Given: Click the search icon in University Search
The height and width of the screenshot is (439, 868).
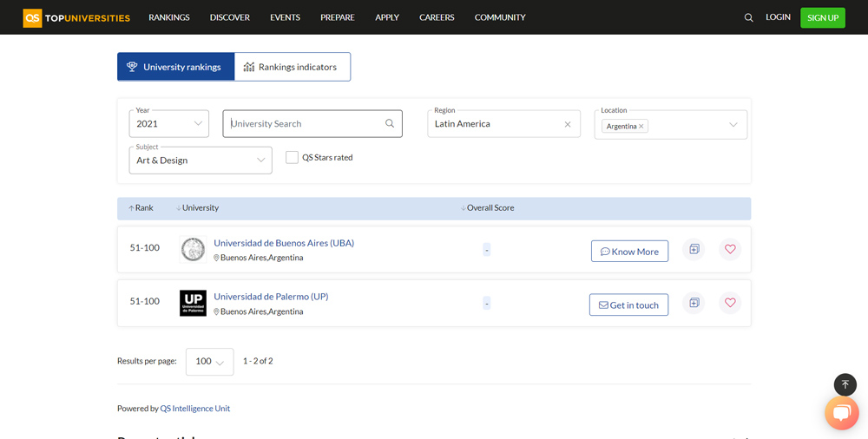Looking at the screenshot, I should pos(390,123).
